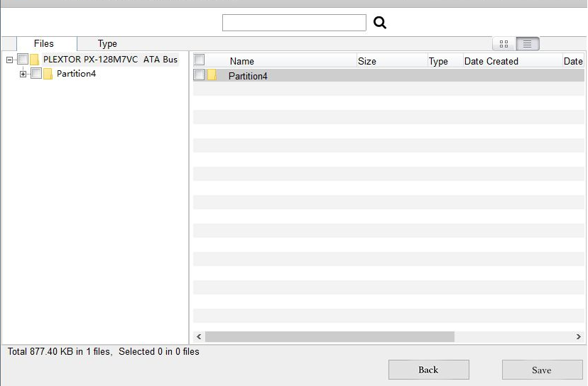This screenshot has width=588, height=386.
Task: Click the Back button
Action: tap(429, 370)
